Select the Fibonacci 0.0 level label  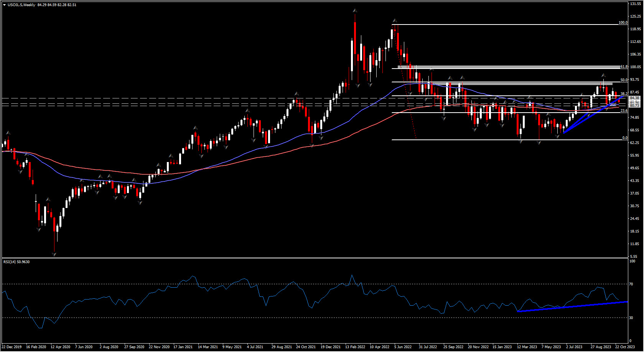pos(625,138)
